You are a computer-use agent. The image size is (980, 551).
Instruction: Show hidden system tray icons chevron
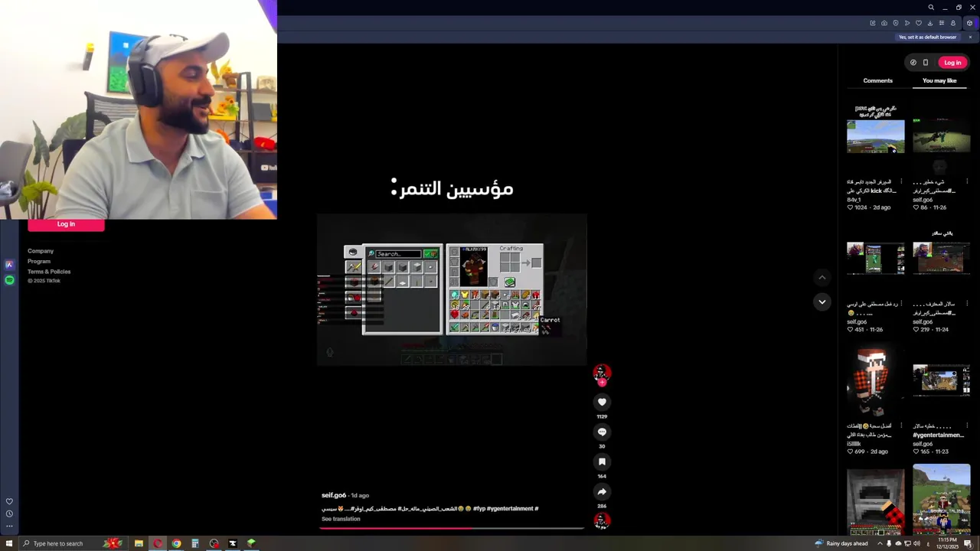pyautogui.click(x=880, y=543)
